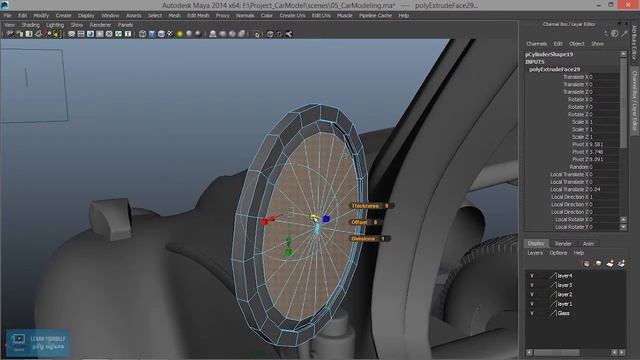Click the hyperbolic icon in Channel Box header

tap(624, 34)
